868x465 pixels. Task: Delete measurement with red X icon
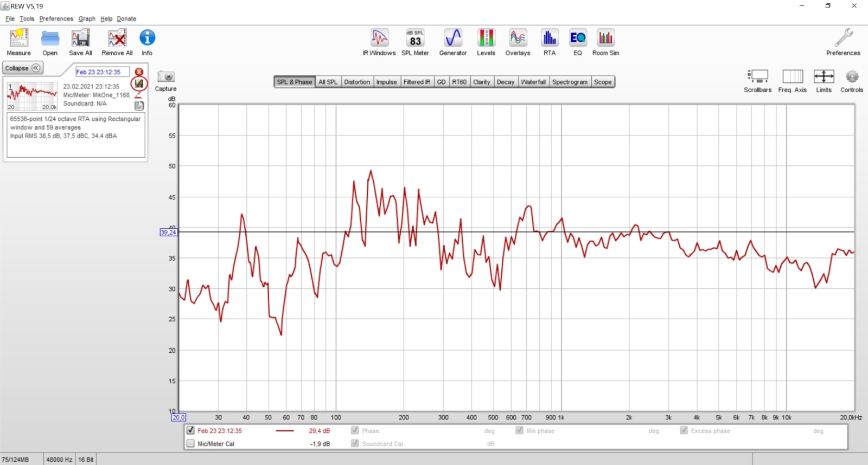139,72
